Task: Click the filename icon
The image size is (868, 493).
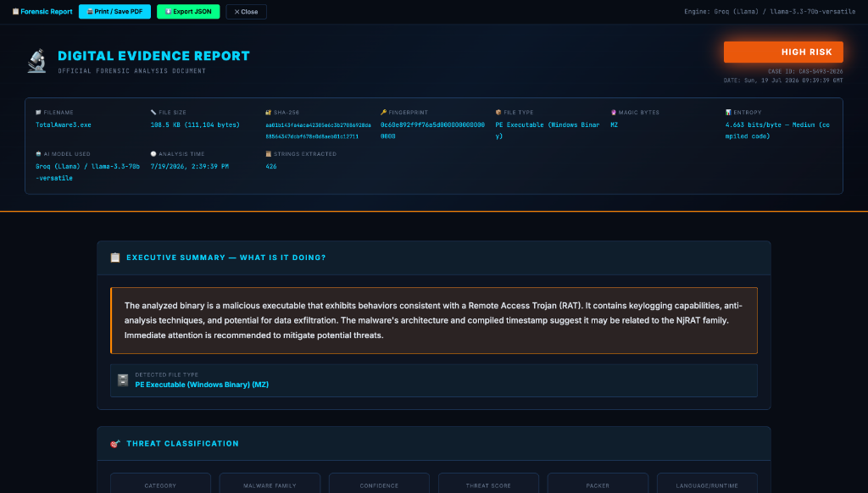Action: [38, 113]
